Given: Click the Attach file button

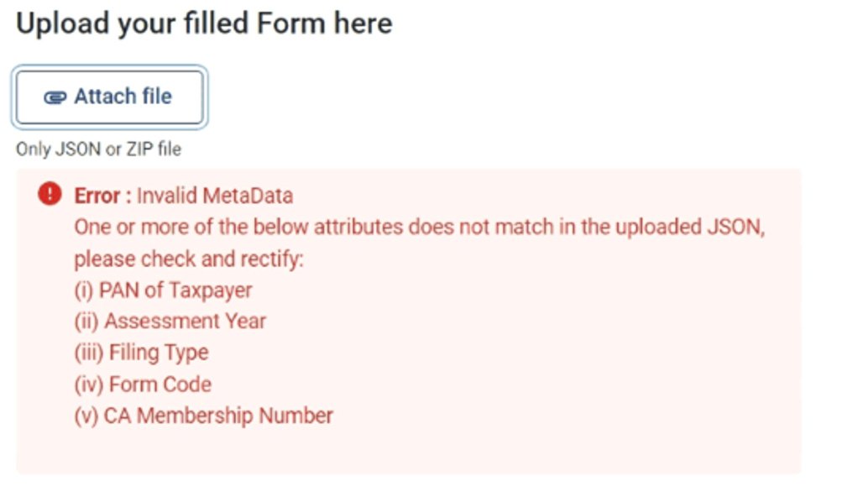Looking at the screenshot, I should 110,97.
